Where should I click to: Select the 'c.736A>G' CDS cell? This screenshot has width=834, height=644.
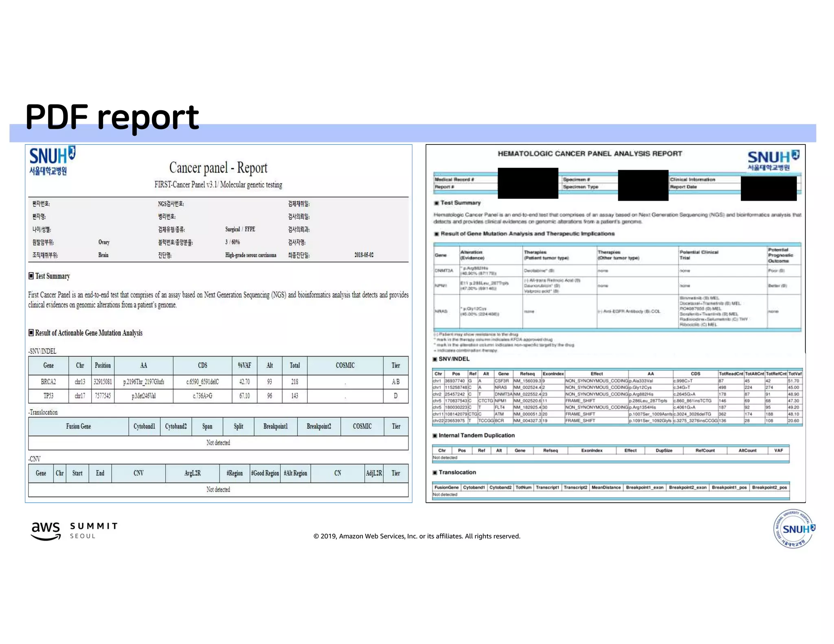coord(202,396)
